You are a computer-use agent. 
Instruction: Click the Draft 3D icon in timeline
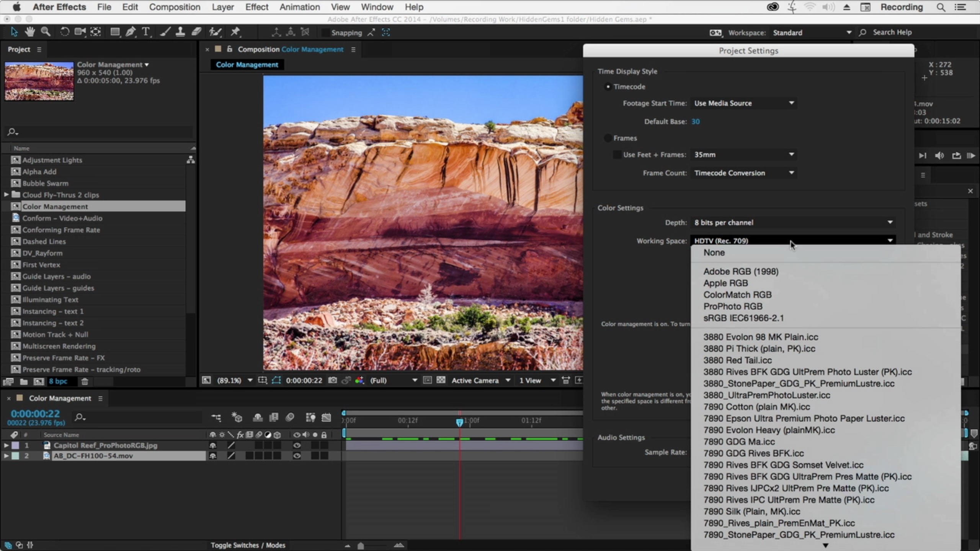(237, 417)
